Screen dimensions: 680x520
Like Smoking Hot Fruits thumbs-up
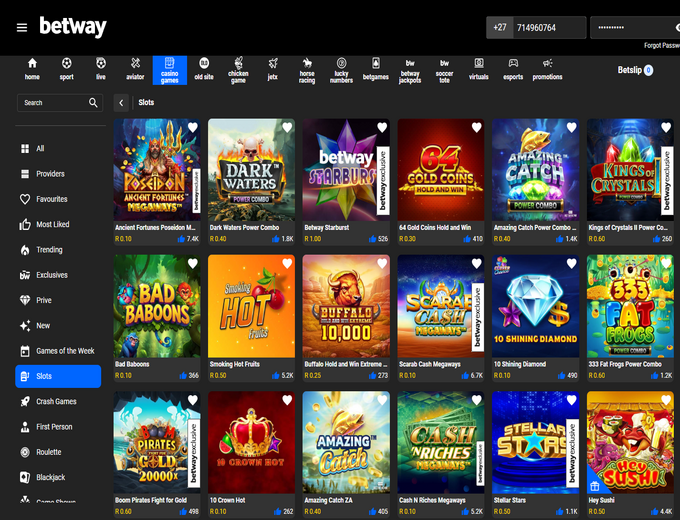click(275, 376)
